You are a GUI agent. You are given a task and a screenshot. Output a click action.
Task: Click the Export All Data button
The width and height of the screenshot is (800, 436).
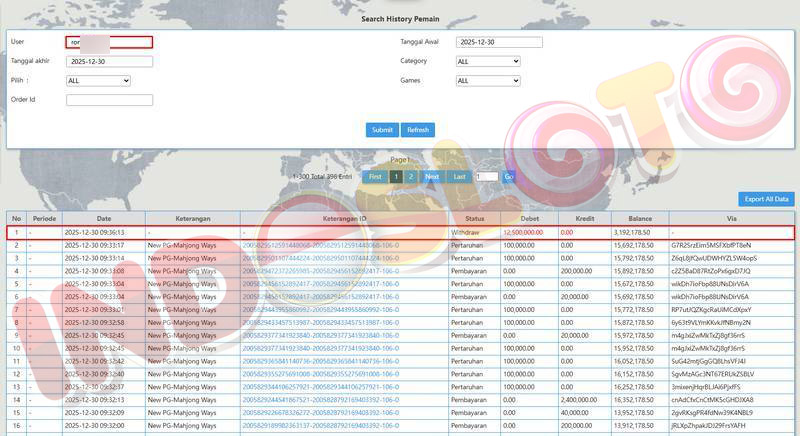pos(767,199)
